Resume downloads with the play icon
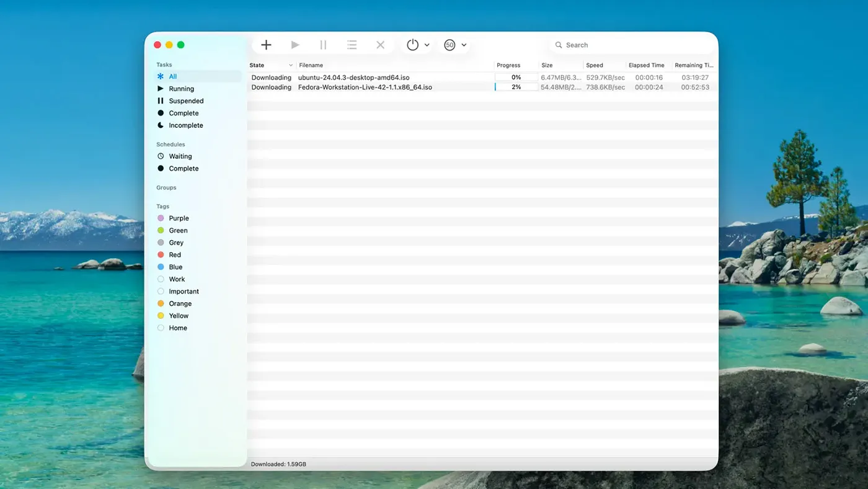The width and height of the screenshot is (868, 489). [x=294, y=44]
